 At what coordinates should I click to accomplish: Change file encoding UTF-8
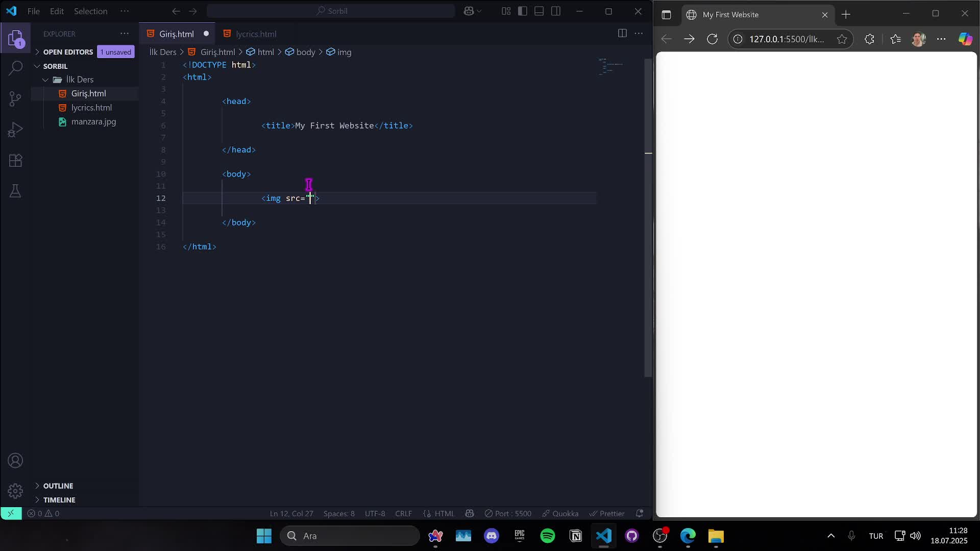point(375,513)
